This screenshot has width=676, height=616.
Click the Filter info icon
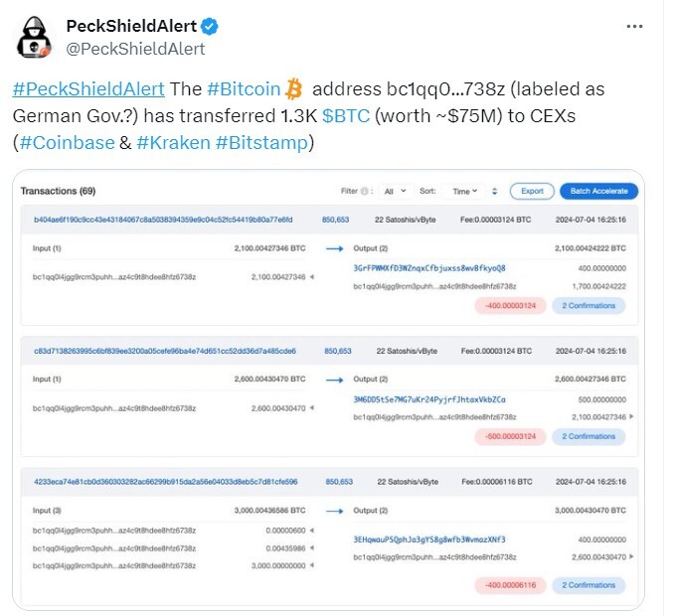pos(364,191)
